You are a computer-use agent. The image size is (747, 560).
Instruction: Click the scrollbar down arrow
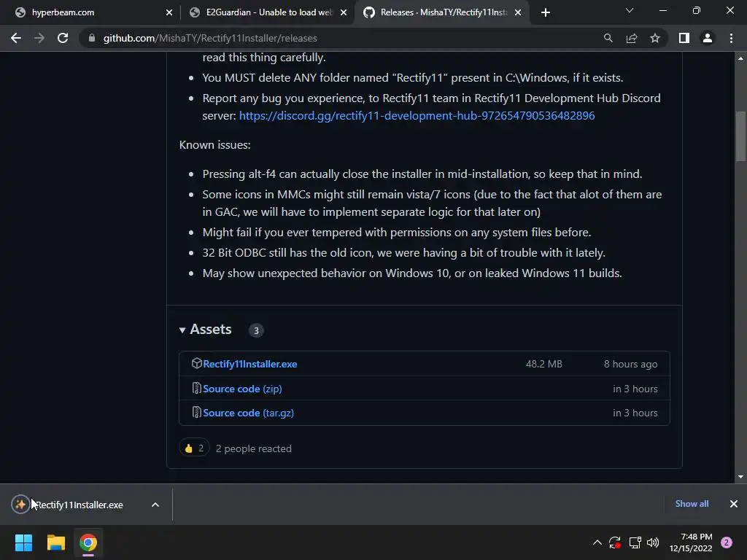[740, 477]
